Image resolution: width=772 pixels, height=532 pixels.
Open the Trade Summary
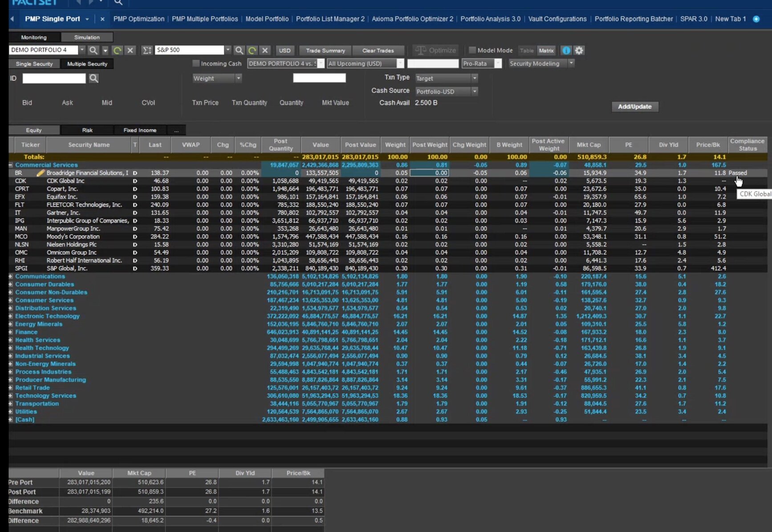click(x=325, y=50)
